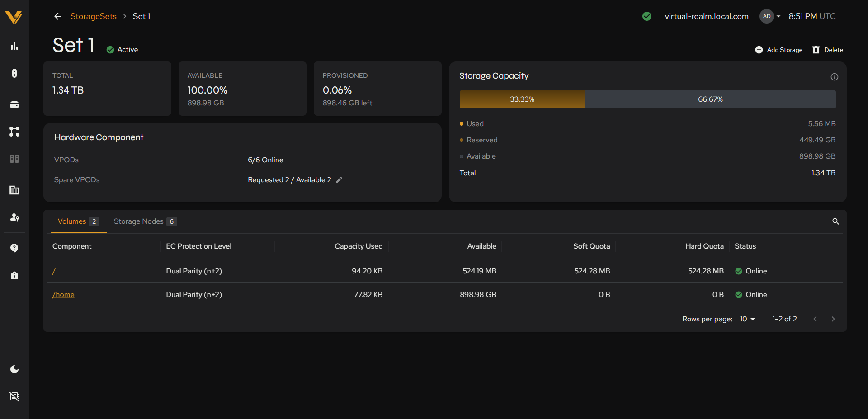Viewport: 868px width, 419px height.
Task: Click the app logo in the sidebar
Action: coord(14,17)
